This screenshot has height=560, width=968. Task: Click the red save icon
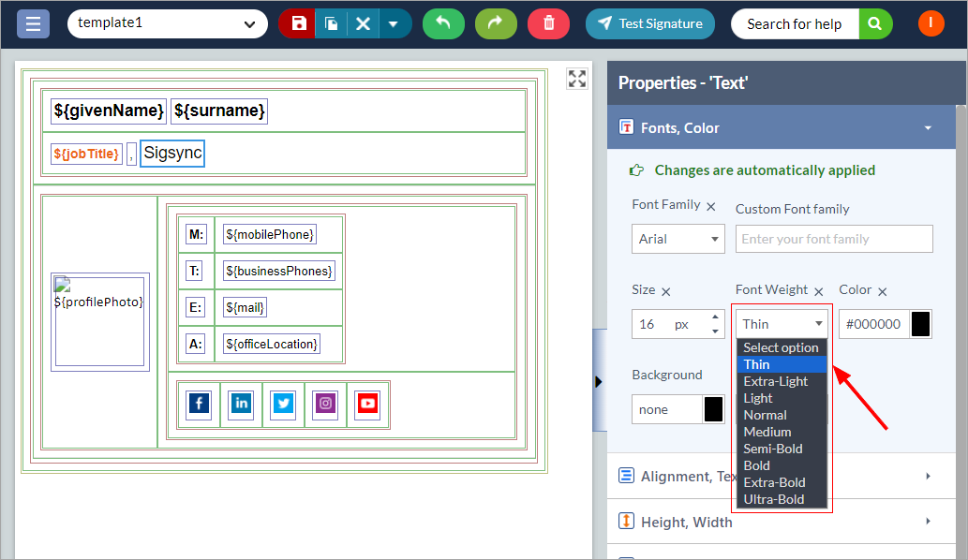pos(298,23)
